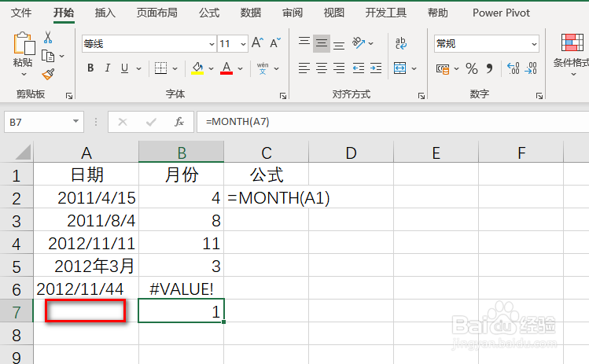Viewport: 589px width, 364px height.
Task: Increase font size with larger A
Action: [x=257, y=42]
